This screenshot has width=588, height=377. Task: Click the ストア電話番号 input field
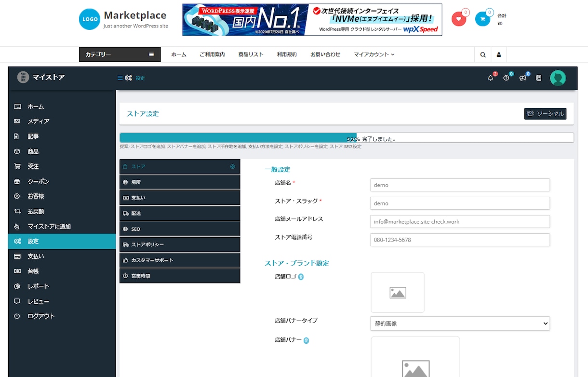point(460,240)
